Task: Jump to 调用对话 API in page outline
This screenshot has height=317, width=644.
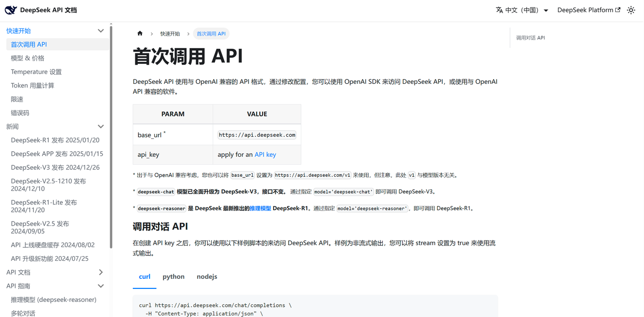Action: coord(530,38)
